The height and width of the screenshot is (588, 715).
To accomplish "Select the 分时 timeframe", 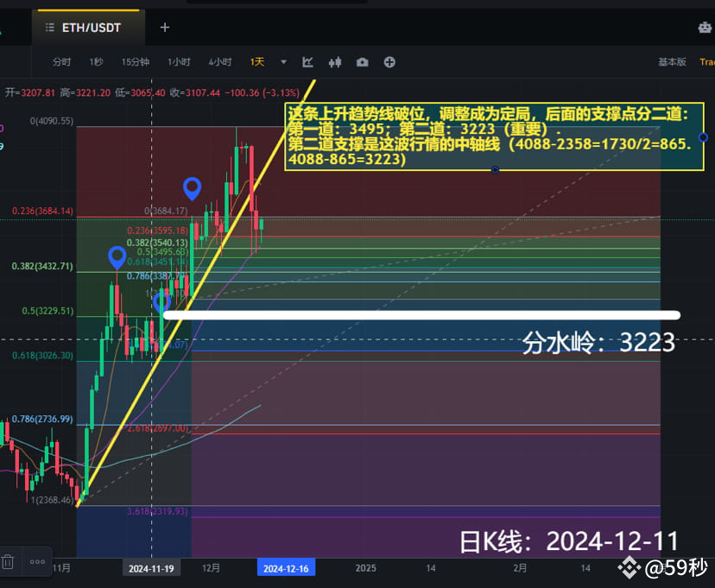I will click(60, 62).
